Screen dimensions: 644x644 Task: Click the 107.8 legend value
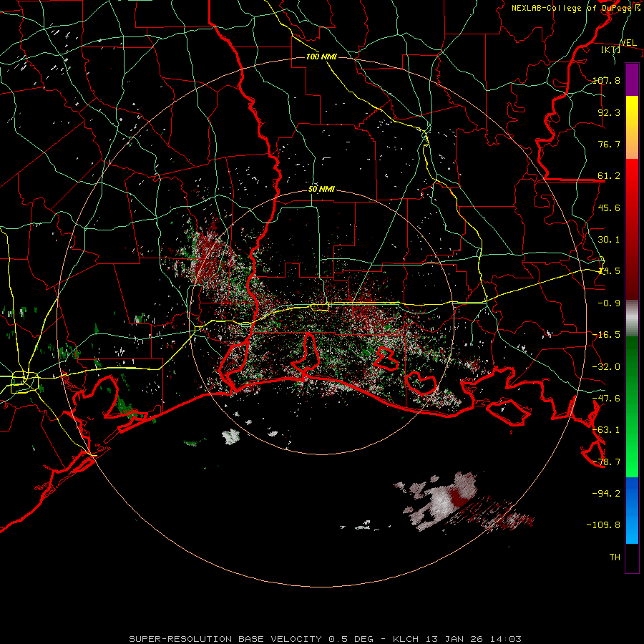(606, 80)
